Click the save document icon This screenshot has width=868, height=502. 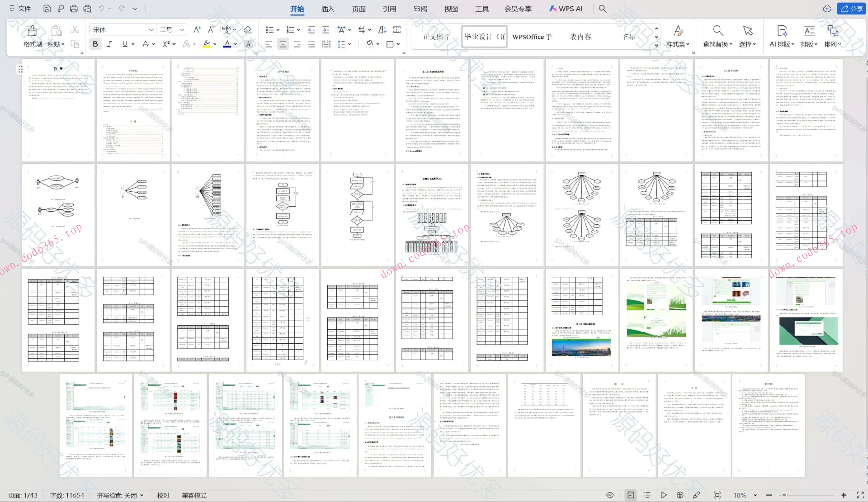tap(47, 9)
